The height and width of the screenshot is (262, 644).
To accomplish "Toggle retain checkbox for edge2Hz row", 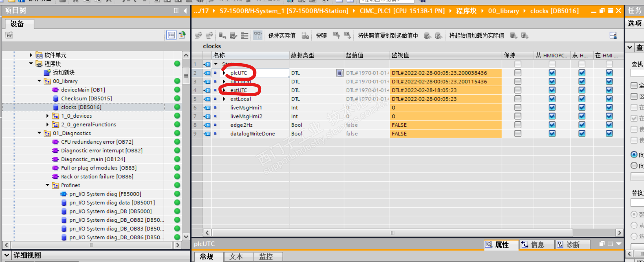I will coord(517,125).
